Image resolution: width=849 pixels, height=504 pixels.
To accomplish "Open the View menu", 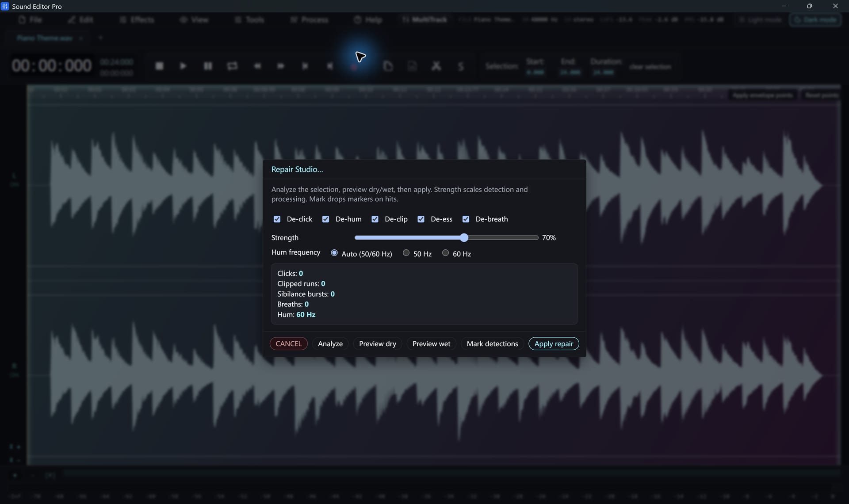I will click(x=194, y=20).
